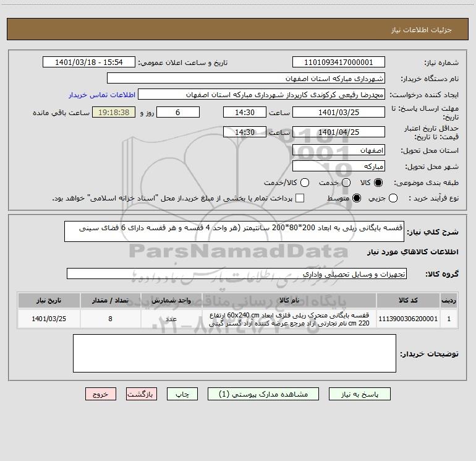Click need date cell 1401/03/25 in table
Image resolution: width=476 pixels, height=461 pixels.
coord(49,319)
